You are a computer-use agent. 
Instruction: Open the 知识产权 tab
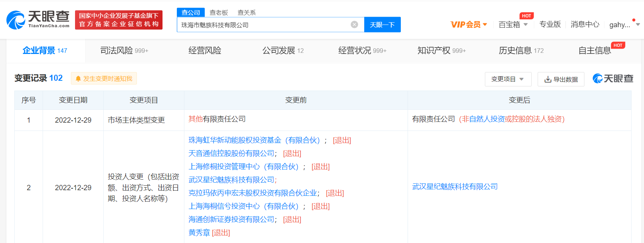point(442,51)
